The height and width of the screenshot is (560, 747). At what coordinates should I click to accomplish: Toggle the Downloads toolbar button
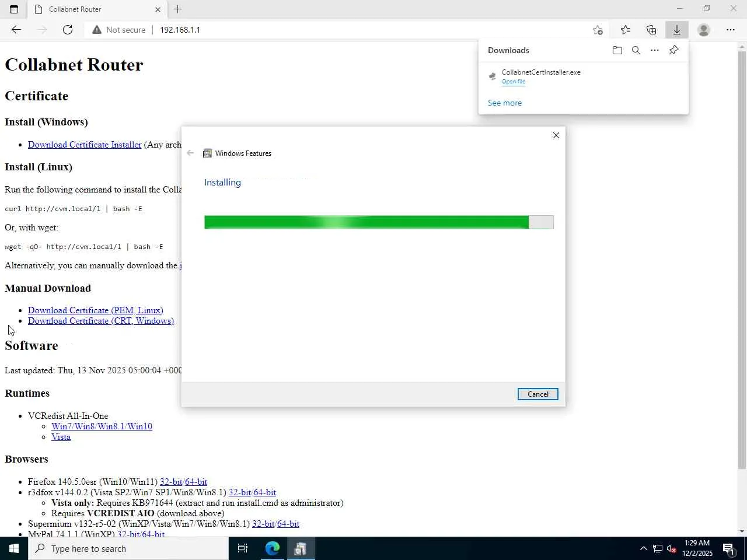[x=677, y=30]
